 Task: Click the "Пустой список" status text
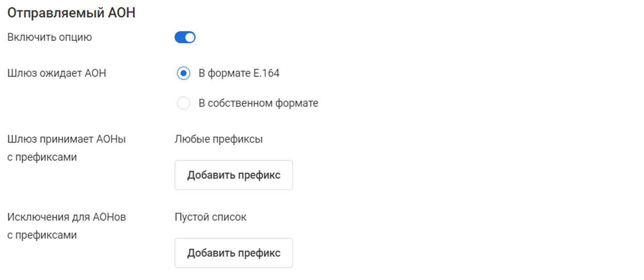tap(211, 217)
